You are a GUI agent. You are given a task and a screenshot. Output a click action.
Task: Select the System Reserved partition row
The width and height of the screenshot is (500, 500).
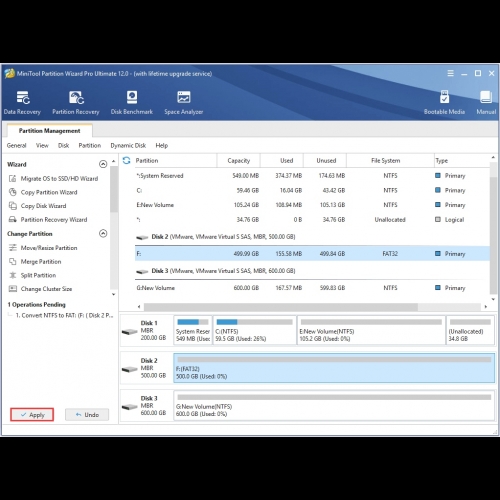312,176
